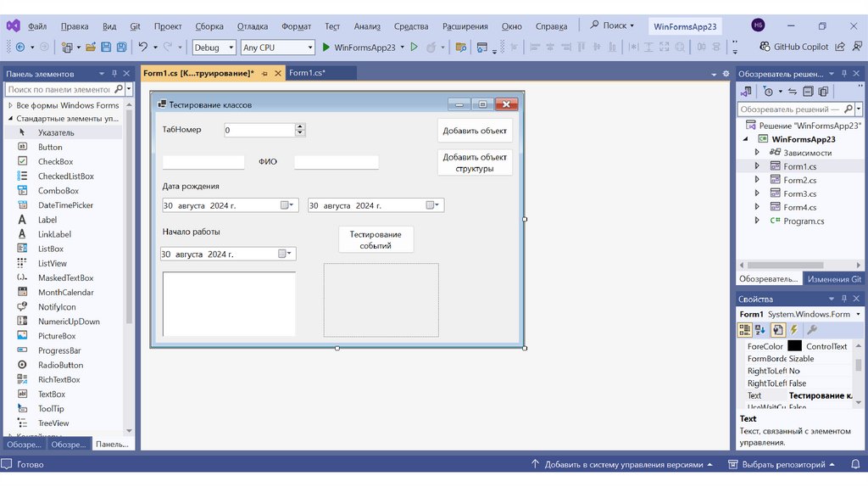This screenshot has width=868, height=487.
Task: Open the Отладка menu
Action: [253, 26]
